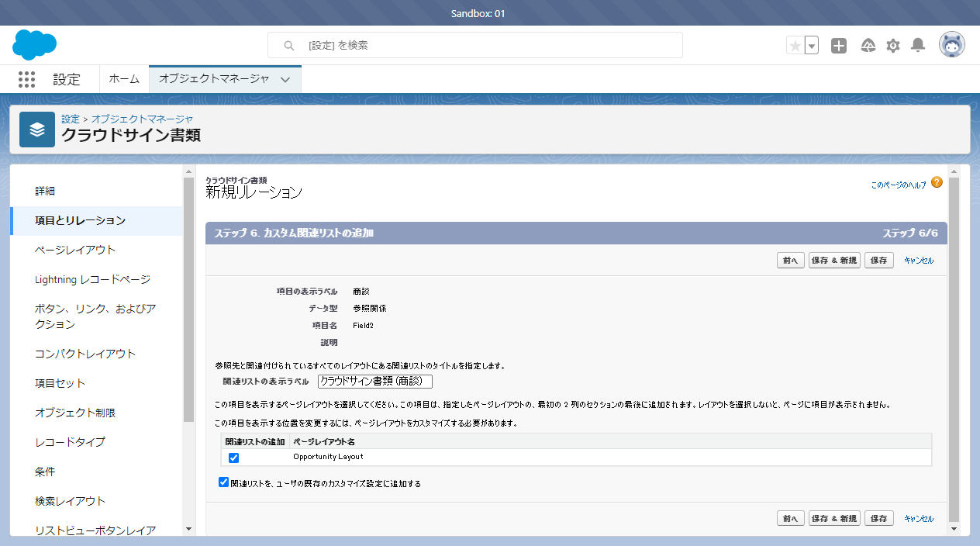This screenshot has height=546, width=980.
Task: Click the search magnifier icon
Action: coord(289,46)
